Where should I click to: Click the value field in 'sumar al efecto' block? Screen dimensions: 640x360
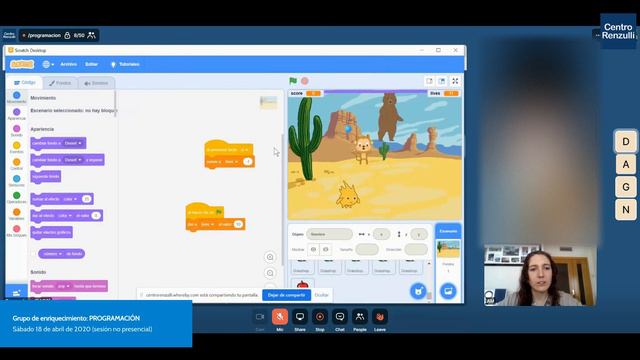86,199
